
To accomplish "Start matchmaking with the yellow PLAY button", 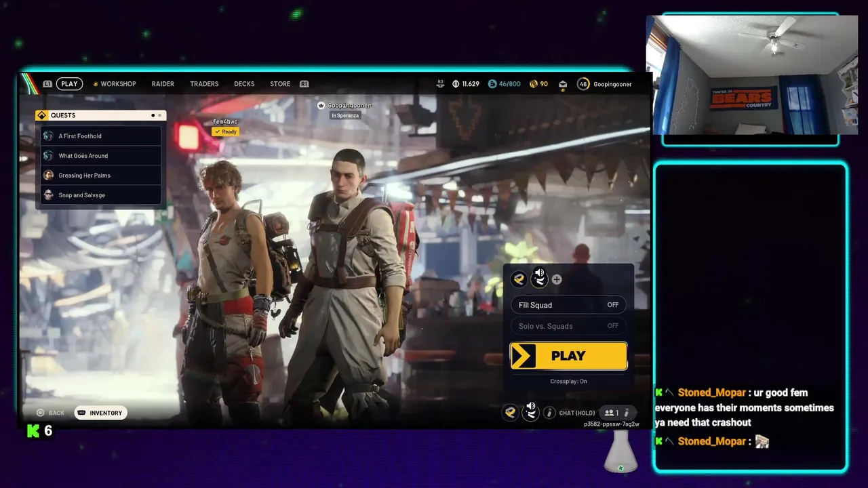I will (568, 356).
